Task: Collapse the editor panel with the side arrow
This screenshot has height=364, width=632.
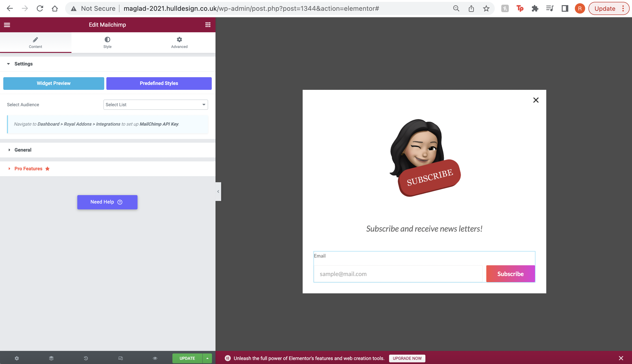Action: pyautogui.click(x=218, y=192)
